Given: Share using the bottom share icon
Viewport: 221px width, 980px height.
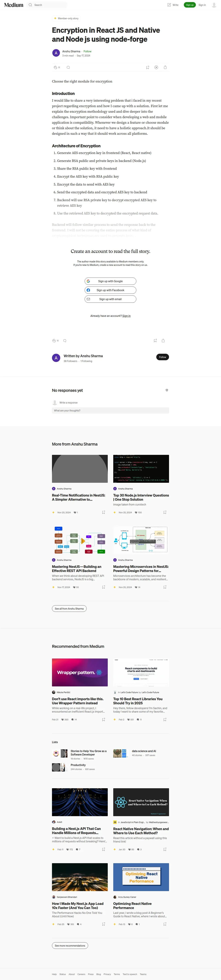Looking at the screenshot, I should point(163,340).
